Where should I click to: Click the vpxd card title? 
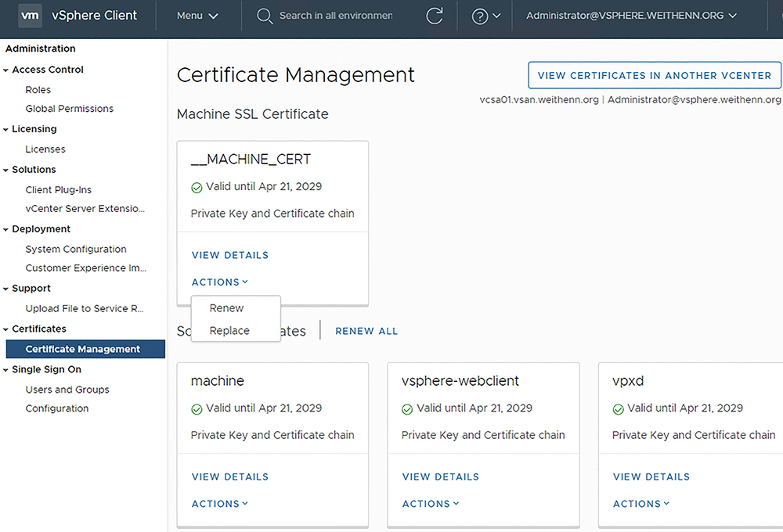[x=628, y=381]
